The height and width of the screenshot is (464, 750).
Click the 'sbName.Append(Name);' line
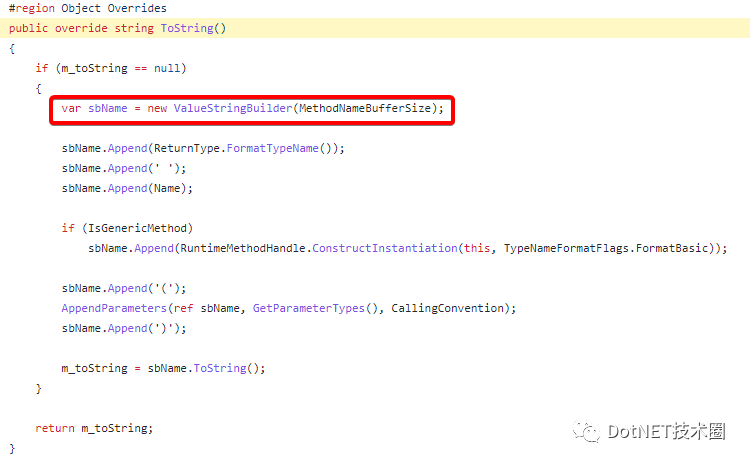127,188
